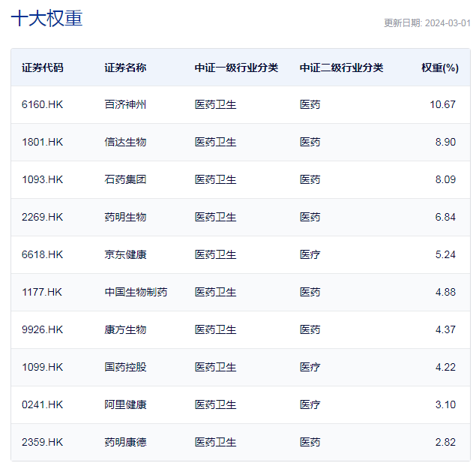Select the name 中国生物制药
The height and width of the screenshot is (472, 476).
136,292
